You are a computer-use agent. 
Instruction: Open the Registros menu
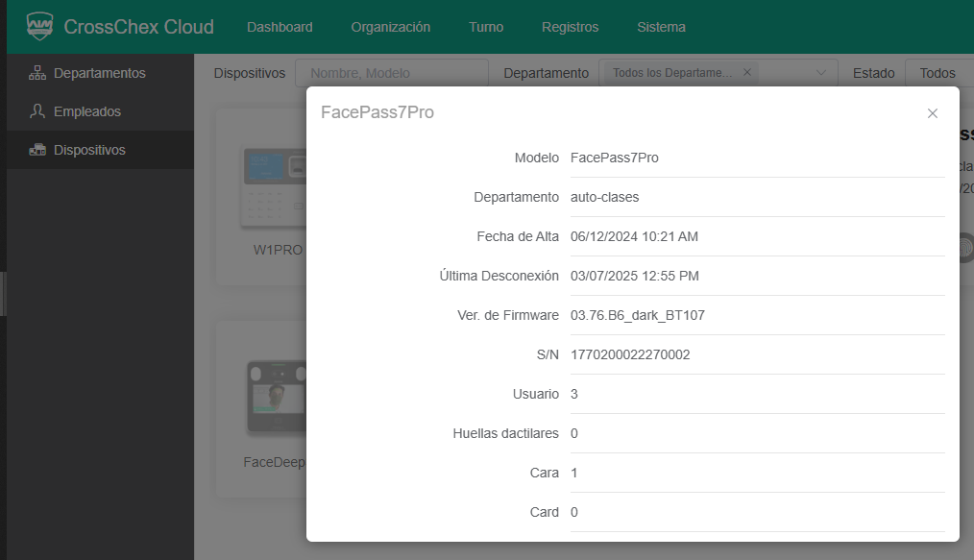[571, 27]
